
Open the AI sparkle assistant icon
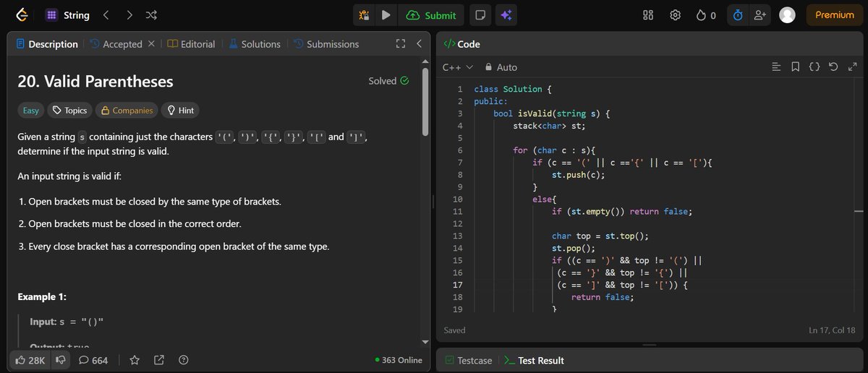pos(506,15)
